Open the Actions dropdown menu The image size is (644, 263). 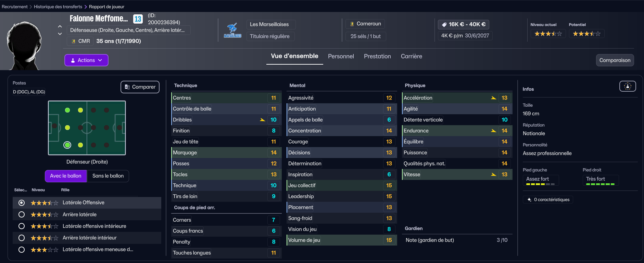(x=86, y=60)
